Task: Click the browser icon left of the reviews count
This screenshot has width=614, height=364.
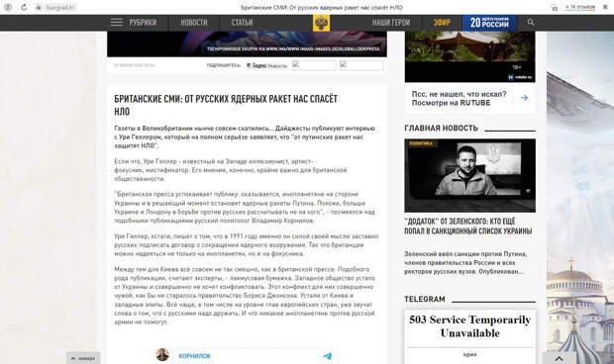Action: [x=554, y=8]
